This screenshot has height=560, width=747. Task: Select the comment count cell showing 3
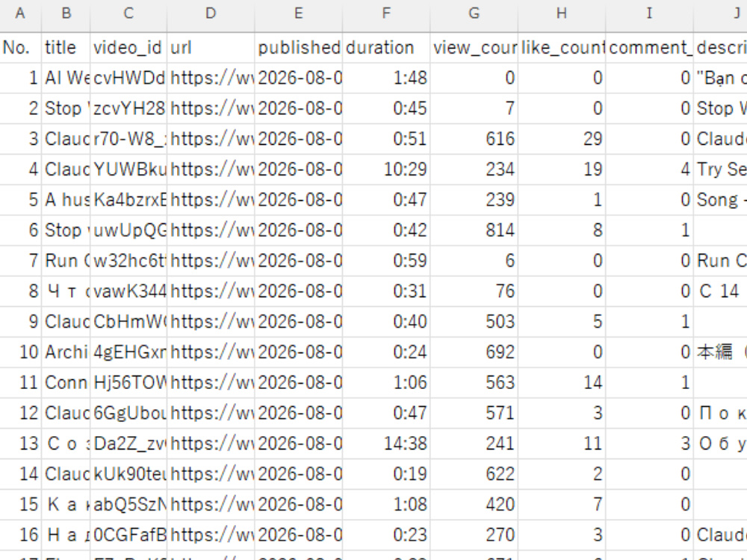pyautogui.click(x=649, y=444)
